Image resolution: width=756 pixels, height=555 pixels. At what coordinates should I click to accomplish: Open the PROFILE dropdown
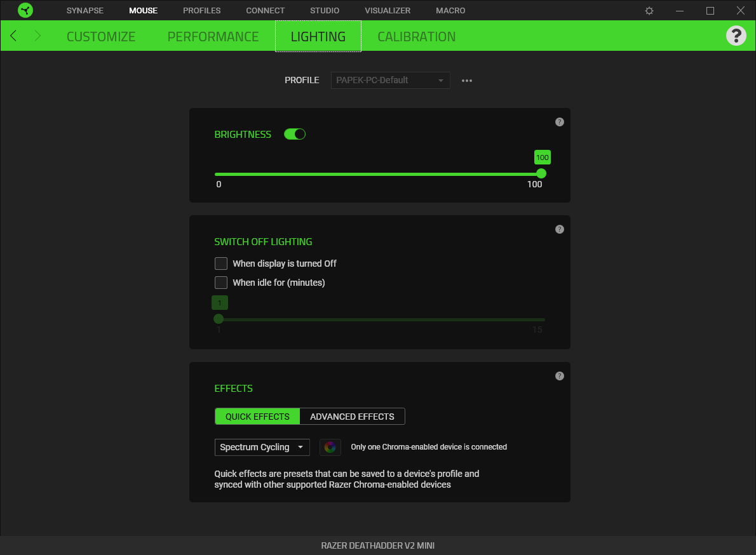[x=391, y=80]
